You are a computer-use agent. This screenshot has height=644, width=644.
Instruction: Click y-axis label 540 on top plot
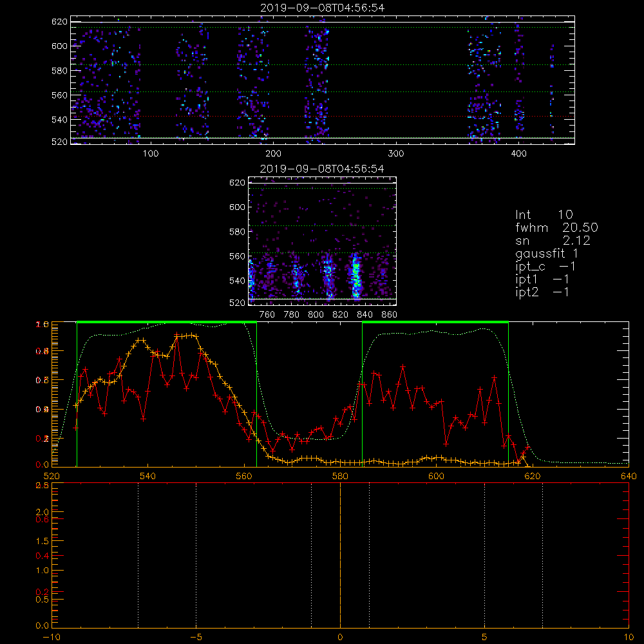tap(59, 120)
